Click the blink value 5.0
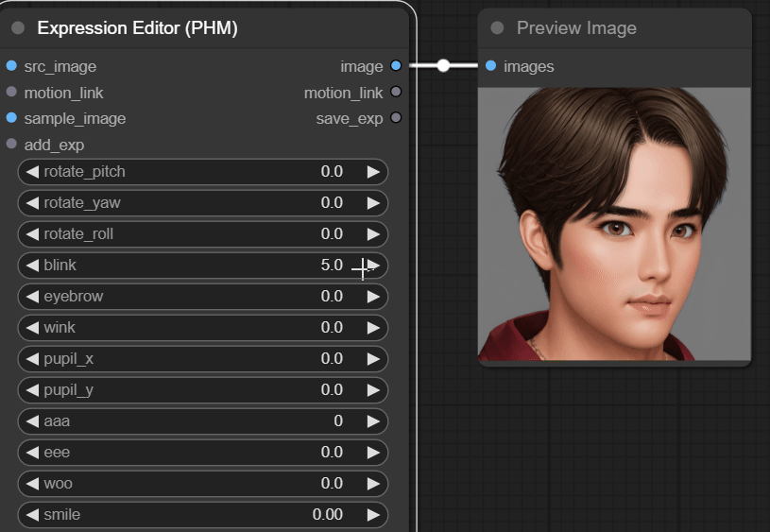This screenshot has height=532, width=770. (332, 266)
